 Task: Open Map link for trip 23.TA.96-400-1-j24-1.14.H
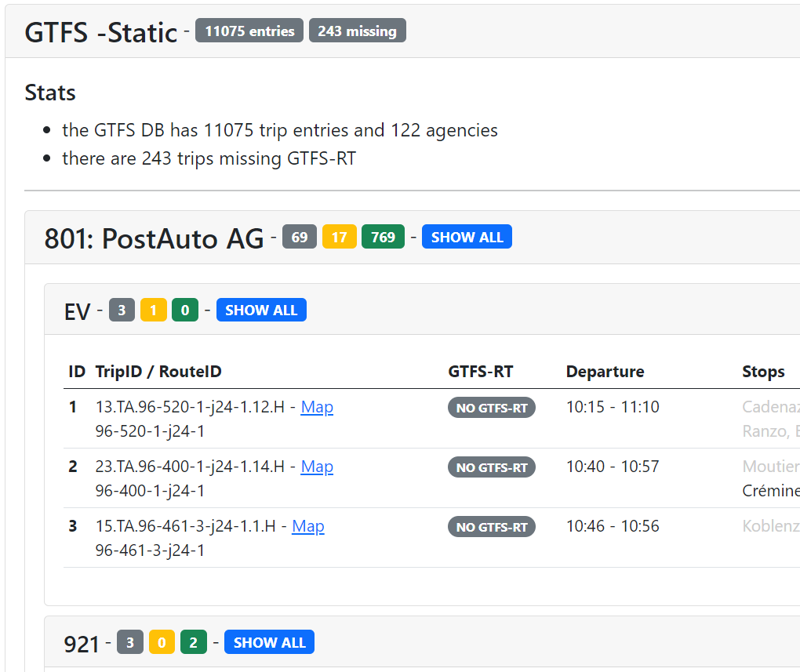click(x=317, y=467)
